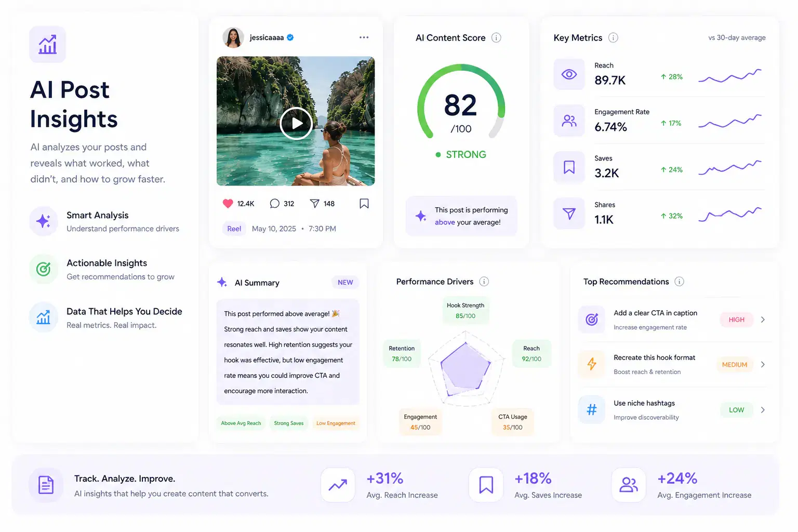Open the post's three-dot options menu
The width and height of the screenshot is (798, 532).
[x=364, y=37]
